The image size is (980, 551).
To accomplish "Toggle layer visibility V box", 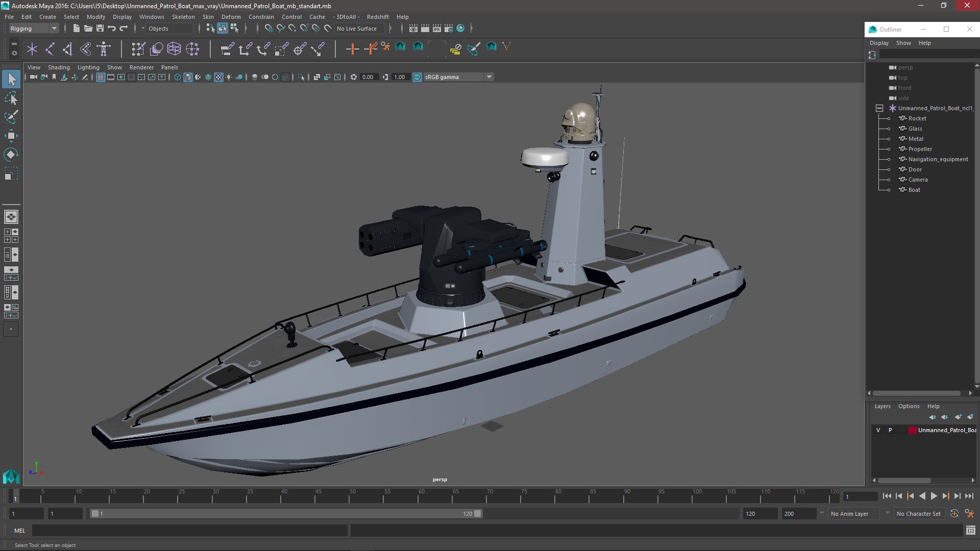I will 878,430.
